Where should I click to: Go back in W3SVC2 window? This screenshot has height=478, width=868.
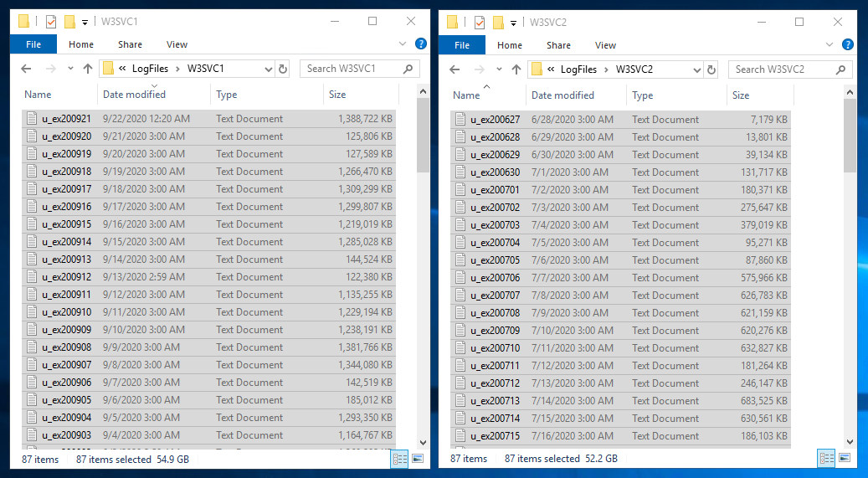pos(455,69)
